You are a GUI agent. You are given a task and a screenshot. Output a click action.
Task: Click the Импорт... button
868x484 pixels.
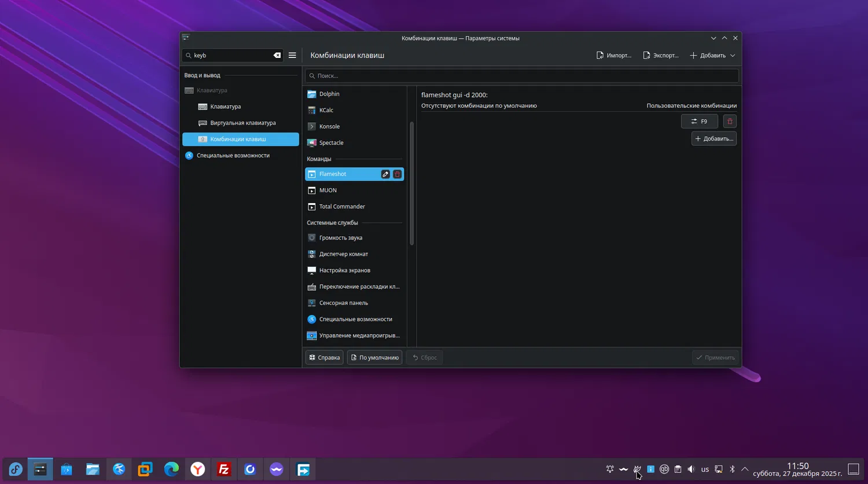(x=614, y=56)
